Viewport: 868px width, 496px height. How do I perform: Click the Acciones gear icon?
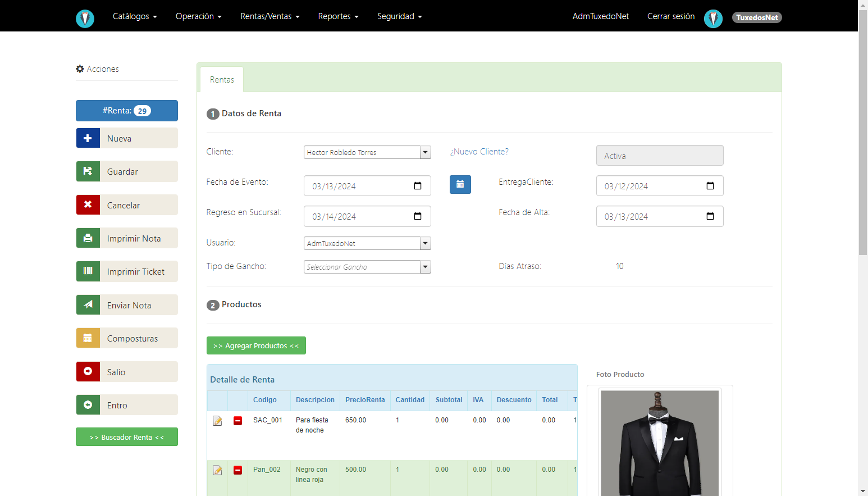(80, 69)
